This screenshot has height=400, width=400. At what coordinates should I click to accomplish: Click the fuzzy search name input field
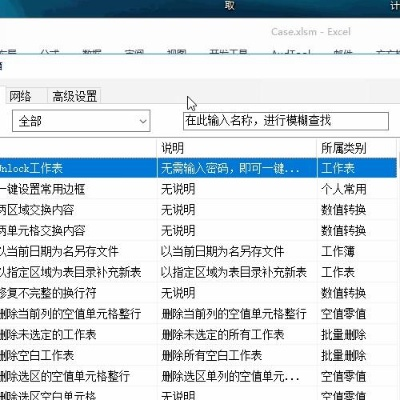point(286,121)
